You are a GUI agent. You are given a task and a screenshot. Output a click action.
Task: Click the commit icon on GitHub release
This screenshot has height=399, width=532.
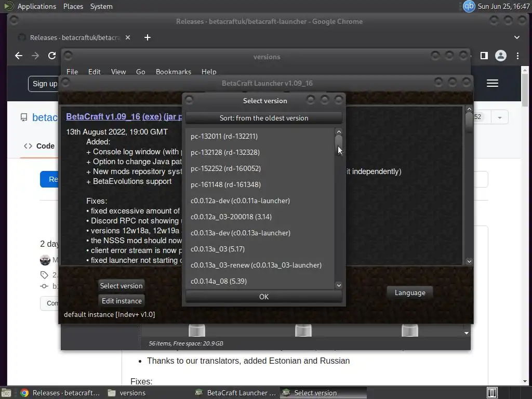[44, 286]
